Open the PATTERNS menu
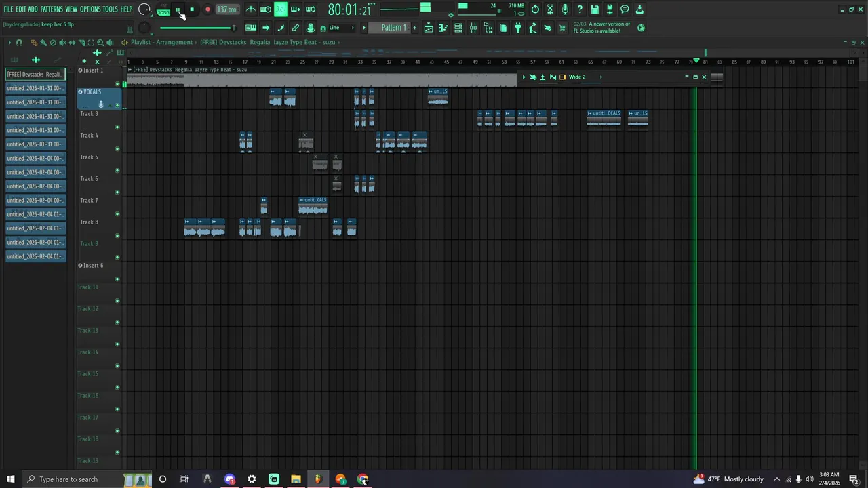The width and height of the screenshot is (868, 488). tap(52, 9)
